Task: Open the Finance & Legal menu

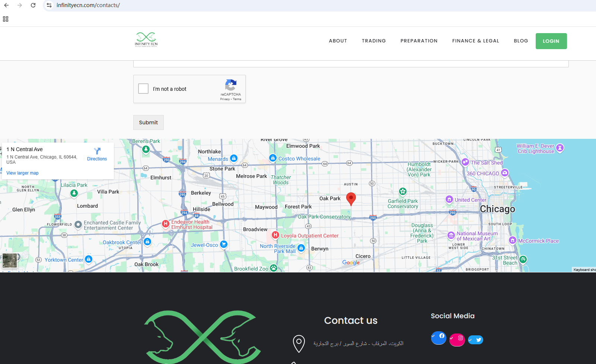Action: [x=475, y=41]
